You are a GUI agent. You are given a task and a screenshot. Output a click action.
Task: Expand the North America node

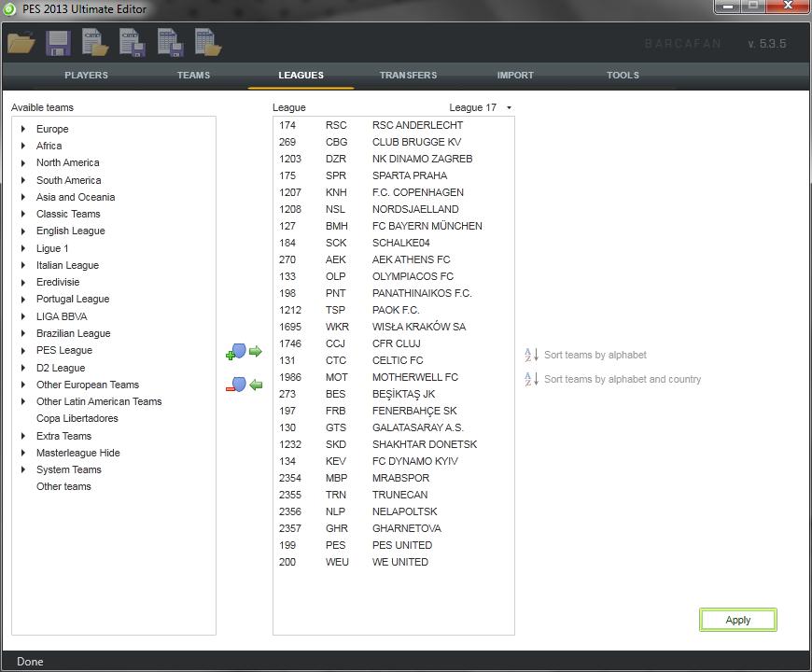tap(23, 163)
